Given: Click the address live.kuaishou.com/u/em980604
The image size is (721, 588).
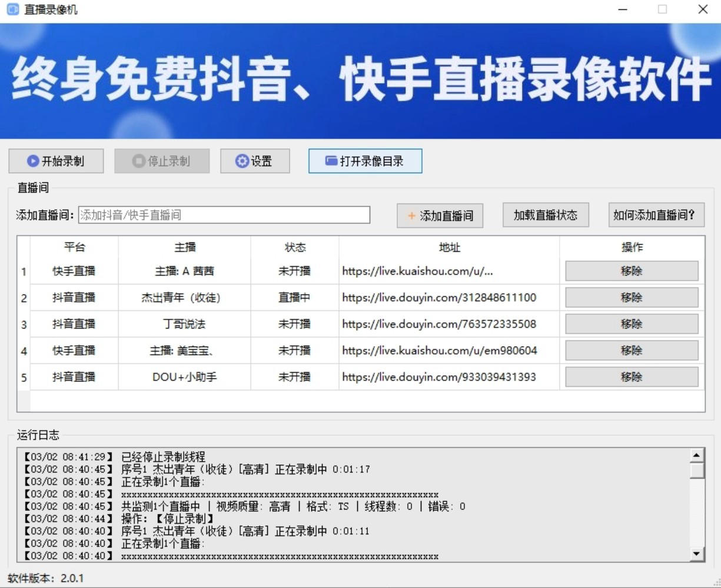Looking at the screenshot, I should (x=449, y=351).
